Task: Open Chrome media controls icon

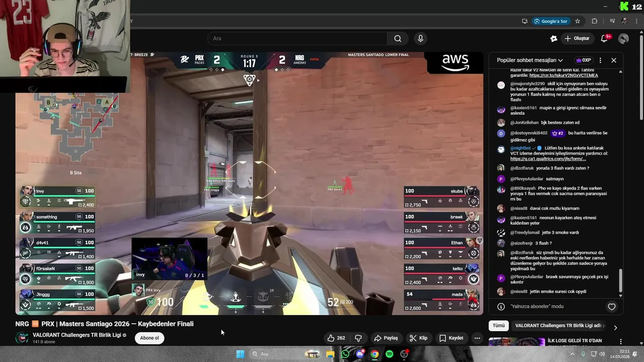Action: (x=612, y=21)
